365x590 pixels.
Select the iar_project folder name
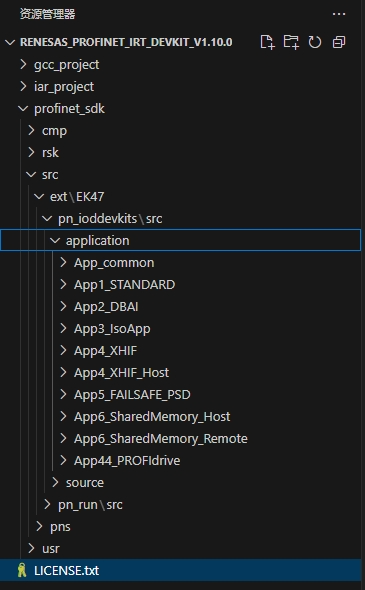[x=64, y=87]
